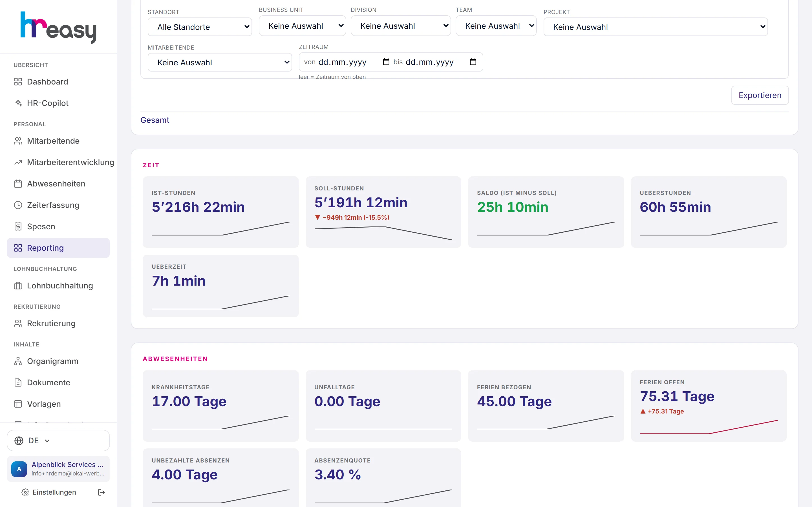Open the Alpenblick Services account card

tap(58, 469)
